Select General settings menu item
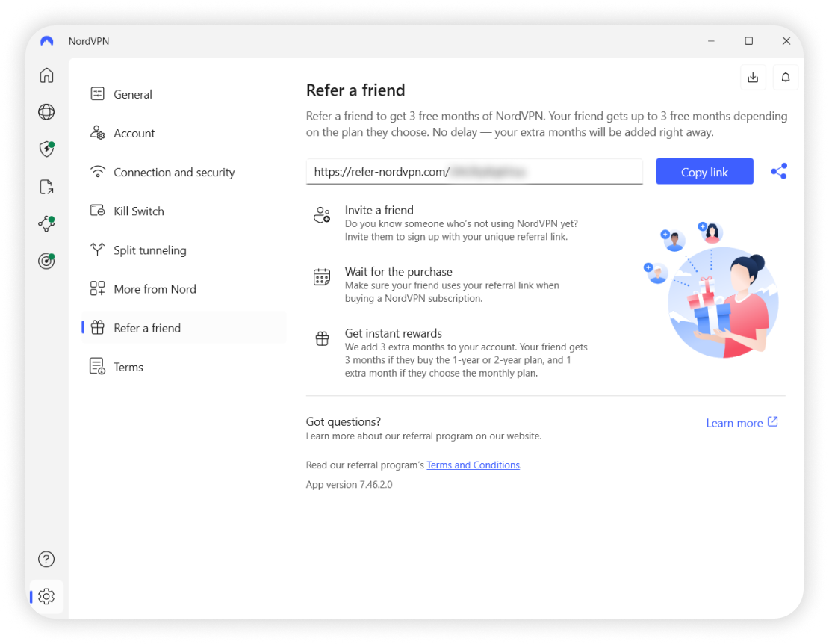829x644 pixels. click(132, 94)
